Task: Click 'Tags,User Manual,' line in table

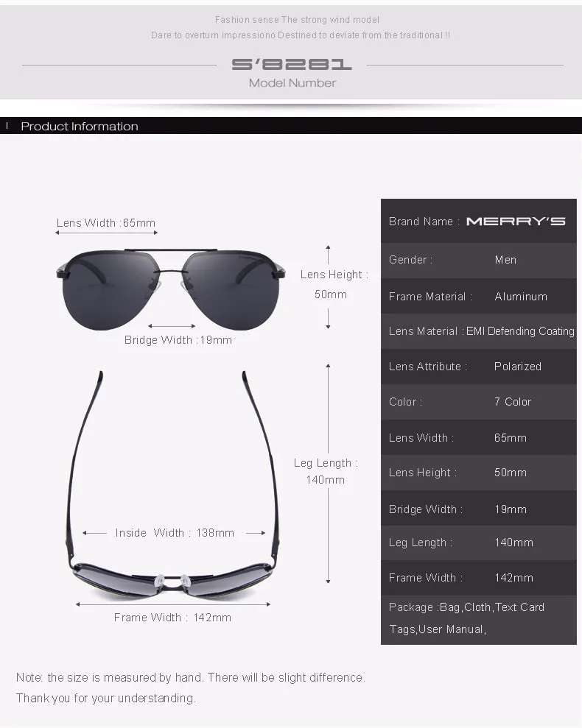Action: pyautogui.click(x=438, y=629)
